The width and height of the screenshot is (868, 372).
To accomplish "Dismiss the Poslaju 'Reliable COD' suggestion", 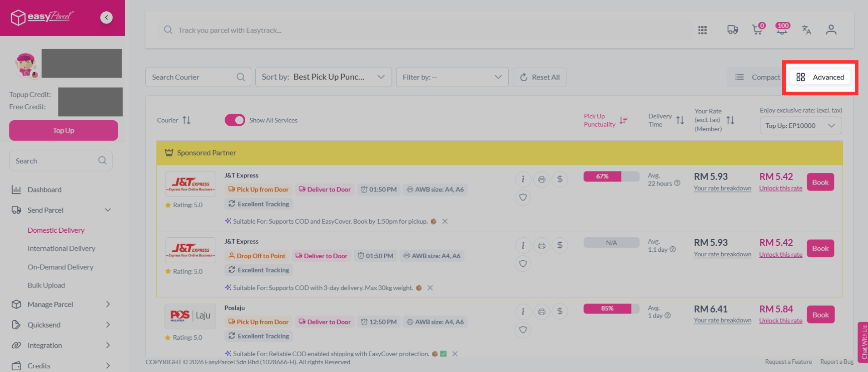I will pos(455,354).
